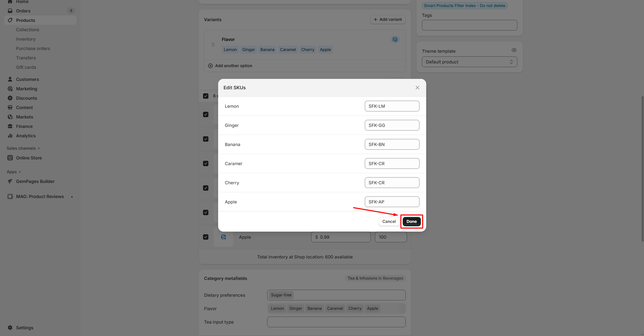Click the Banana SKU input field
The image size is (644, 336).
pos(392,144)
